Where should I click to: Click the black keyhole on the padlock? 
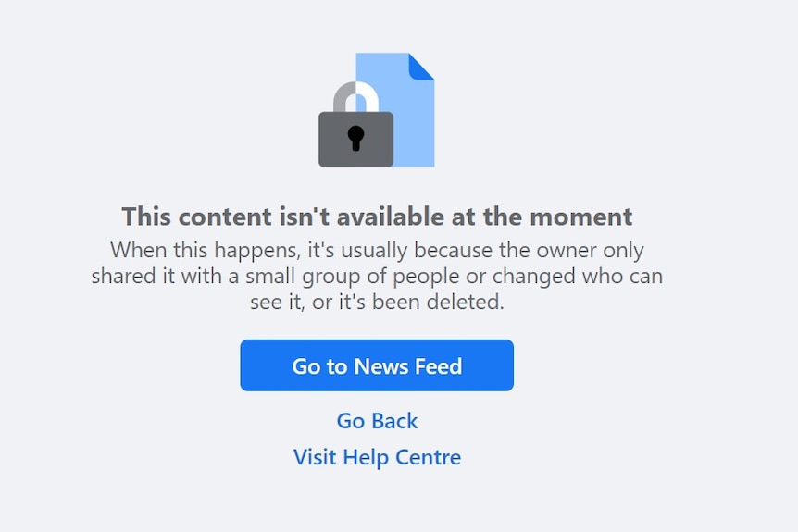[x=355, y=138]
